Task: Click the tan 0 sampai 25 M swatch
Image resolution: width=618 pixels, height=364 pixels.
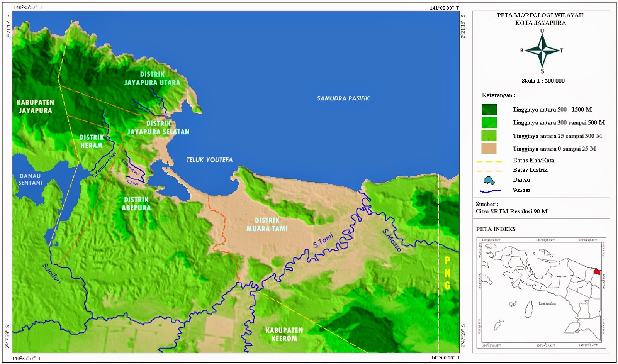Action: pos(489,148)
